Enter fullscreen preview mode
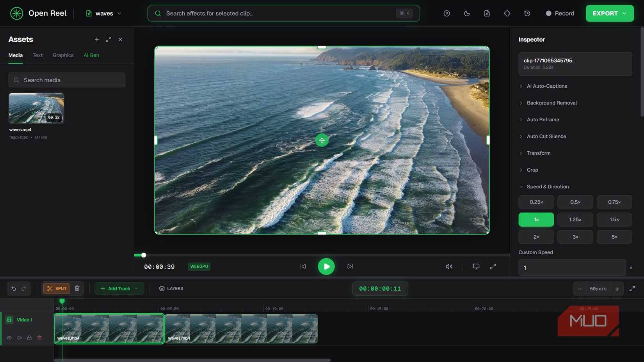 tap(493, 266)
